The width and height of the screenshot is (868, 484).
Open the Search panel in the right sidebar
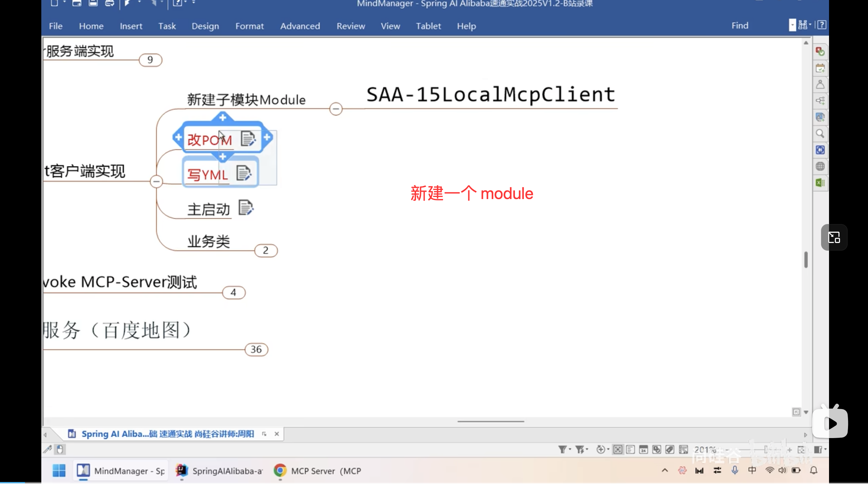point(820,134)
